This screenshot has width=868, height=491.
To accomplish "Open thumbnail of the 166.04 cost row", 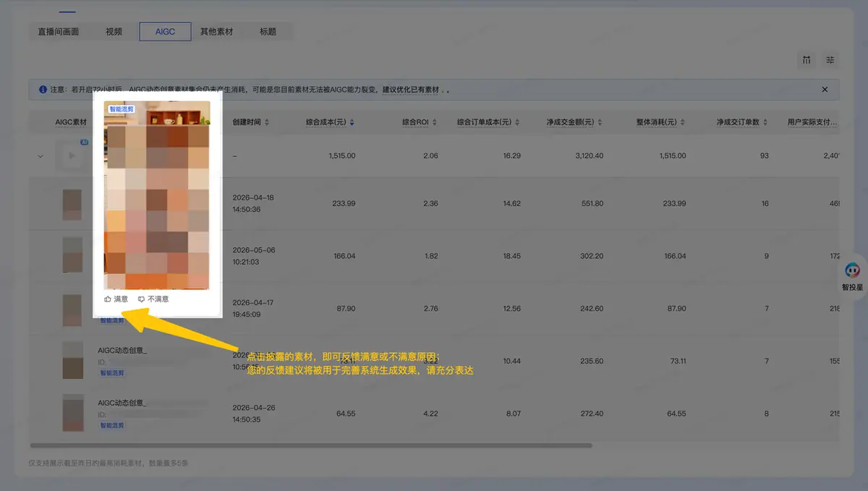I will click(72, 256).
